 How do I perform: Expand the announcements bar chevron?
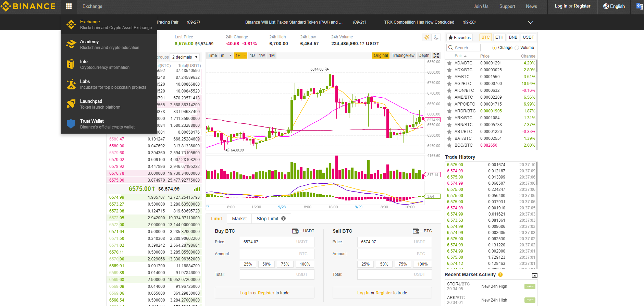(x=530, y=23)
